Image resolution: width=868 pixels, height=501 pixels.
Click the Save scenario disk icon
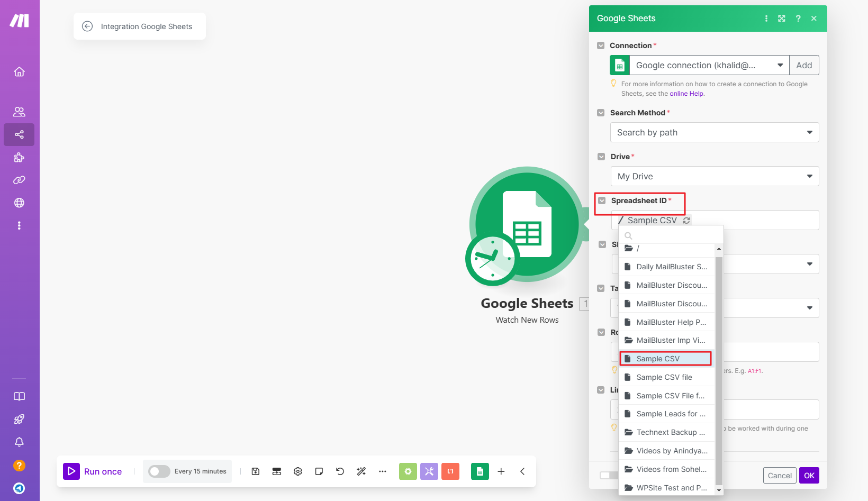tap(256, 471)
